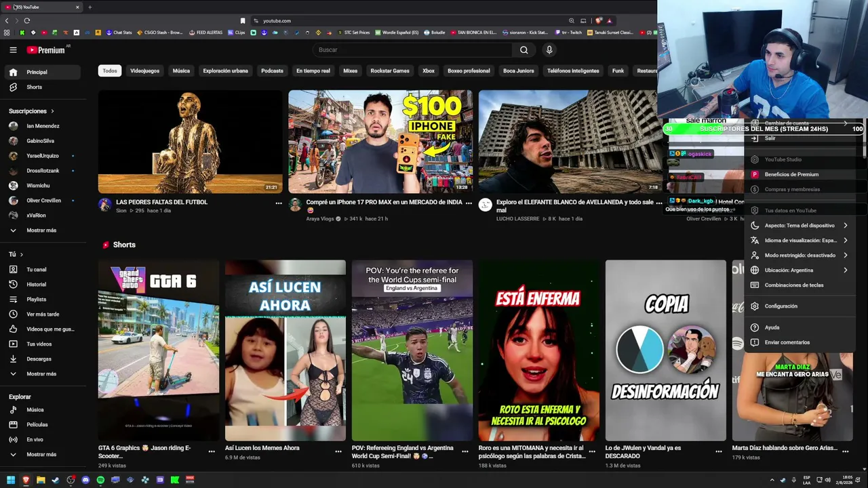Filter by the En tiempo real chip

pyautogui.click(x=313, y=70)
